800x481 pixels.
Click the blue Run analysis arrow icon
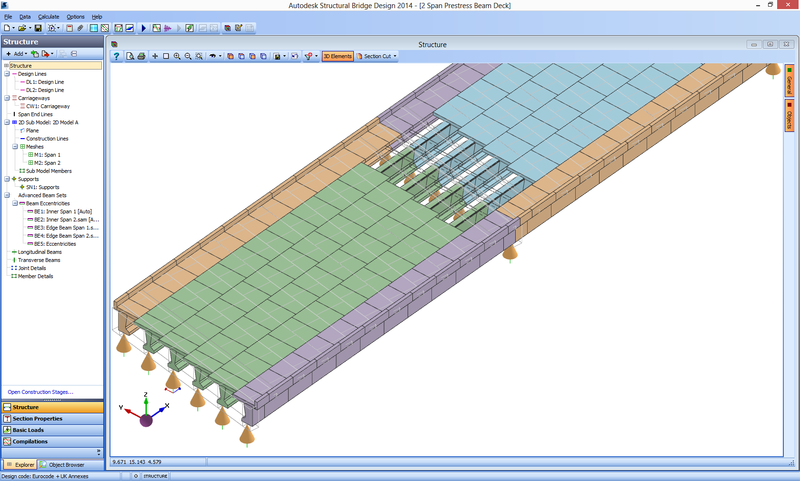(143, 28)
